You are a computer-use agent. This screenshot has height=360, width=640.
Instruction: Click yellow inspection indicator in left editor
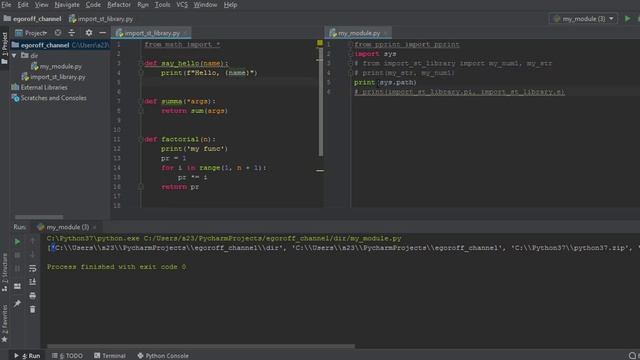pyautogui.click(x=320, y=43)
